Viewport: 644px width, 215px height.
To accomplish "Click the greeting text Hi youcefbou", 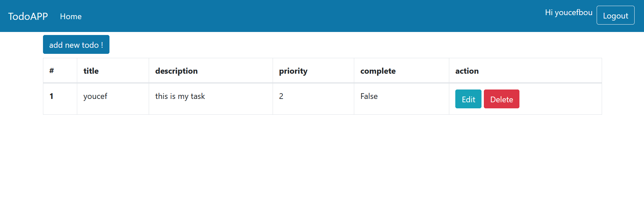I will pyautogui.click(x=568, y=12).
